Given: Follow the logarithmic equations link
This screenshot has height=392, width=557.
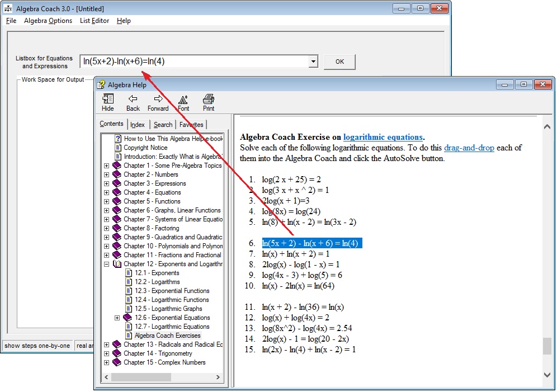Looking at the screenshot, I should click(383, 137).
